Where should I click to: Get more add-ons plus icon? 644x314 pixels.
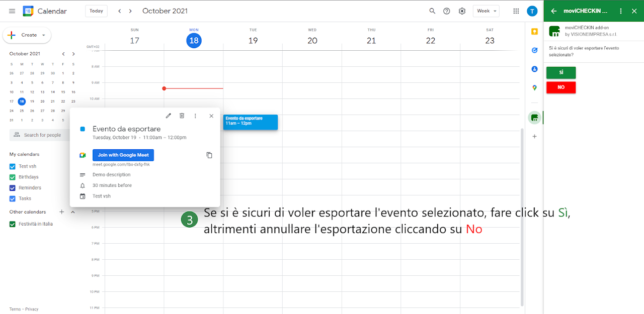[x=534, y=136]
